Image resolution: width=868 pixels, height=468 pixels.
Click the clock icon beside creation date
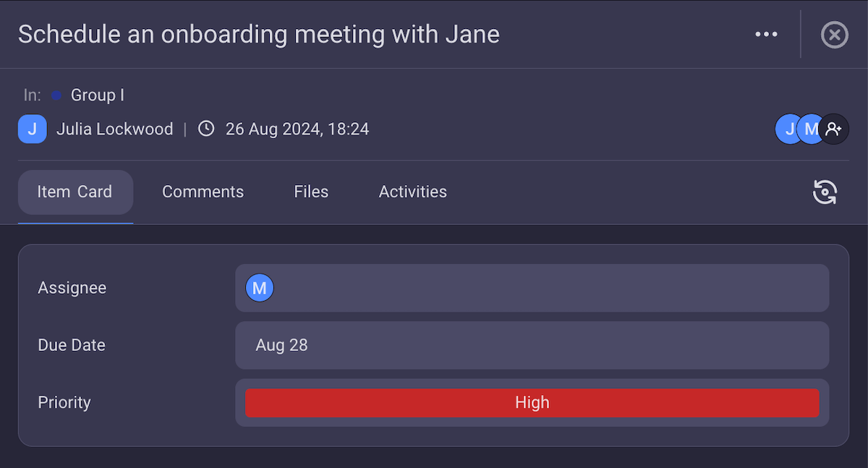point(206,129)
